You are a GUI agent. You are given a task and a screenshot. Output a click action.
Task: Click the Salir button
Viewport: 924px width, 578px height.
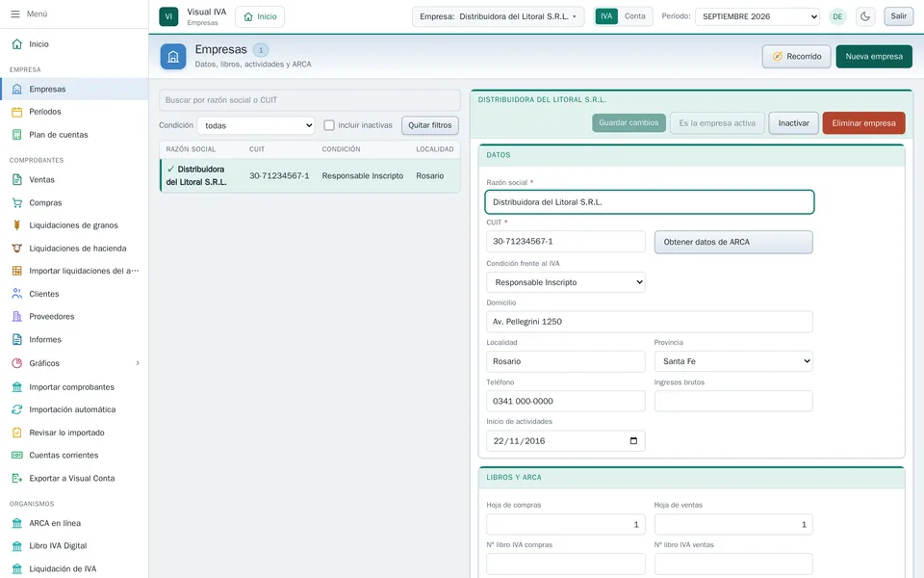point(899,16)
